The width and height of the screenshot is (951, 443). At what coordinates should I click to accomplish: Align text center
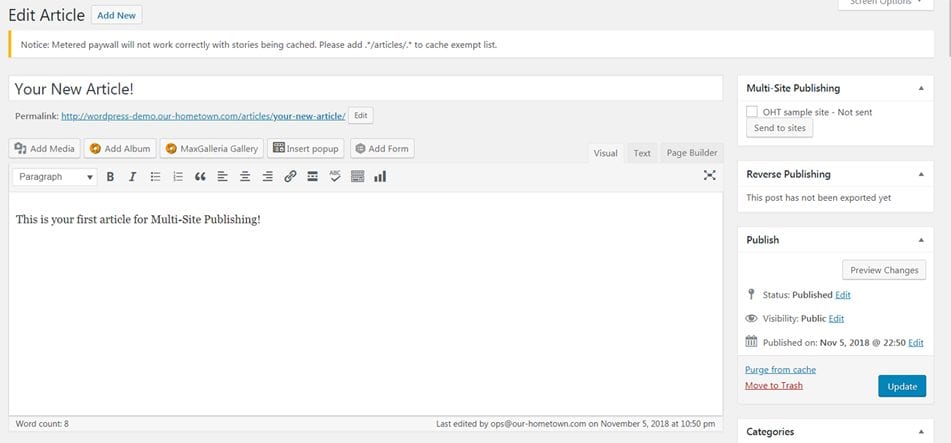point(245,177)
